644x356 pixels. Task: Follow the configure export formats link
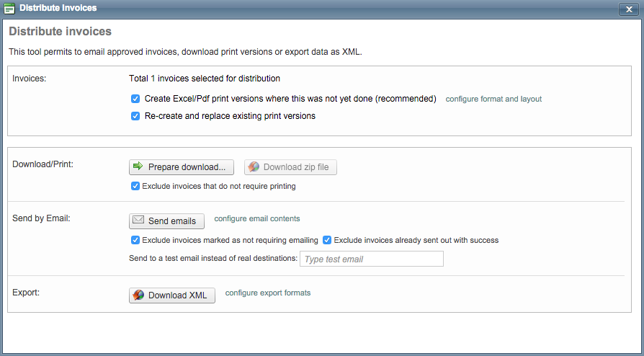[268, 293]
